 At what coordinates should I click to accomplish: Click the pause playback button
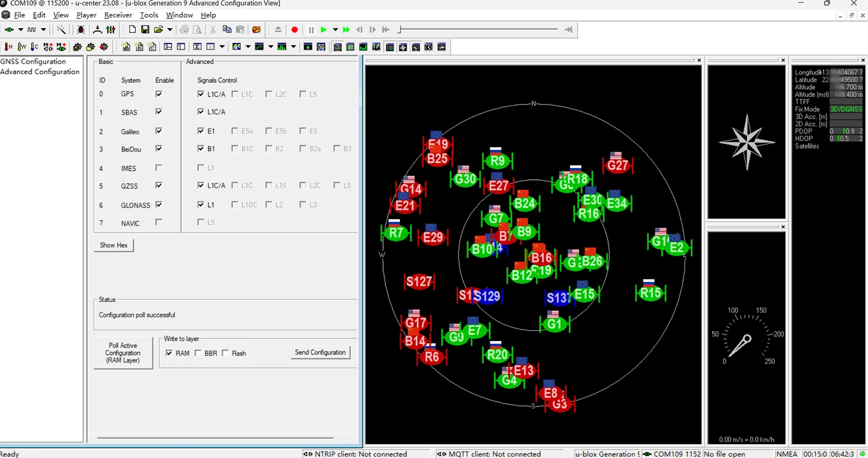tap(311, 29)
